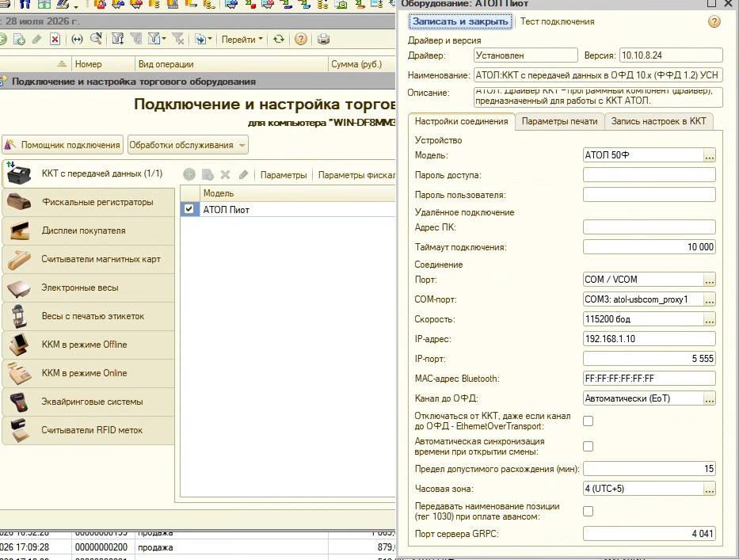Image resolution: width=739 pixels, height=560 pixels.
Task: Expand the filter history dropdown arrow
Action: (163, 40)
